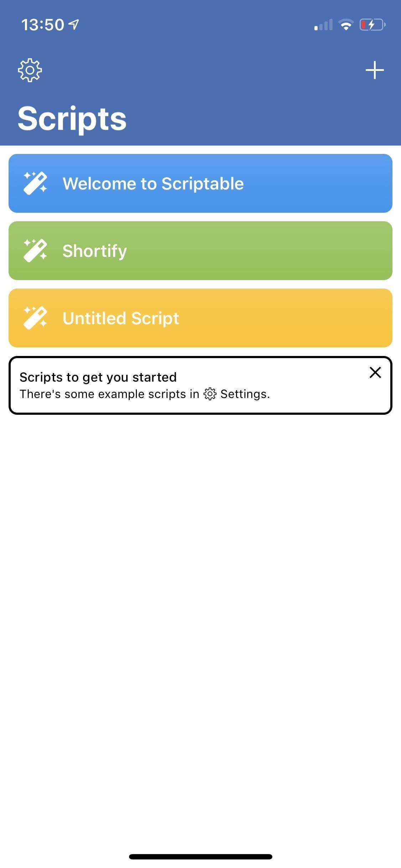This screenshot has height=868, width=401.
Task: Tap the battery charging icon in the status bar
Action: [x=372, y=25]
